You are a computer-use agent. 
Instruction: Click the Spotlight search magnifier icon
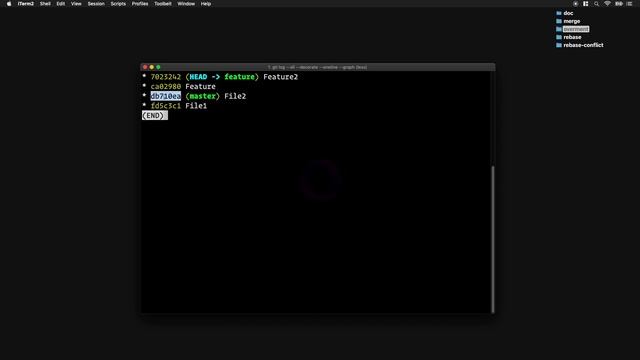pos(596,4)
